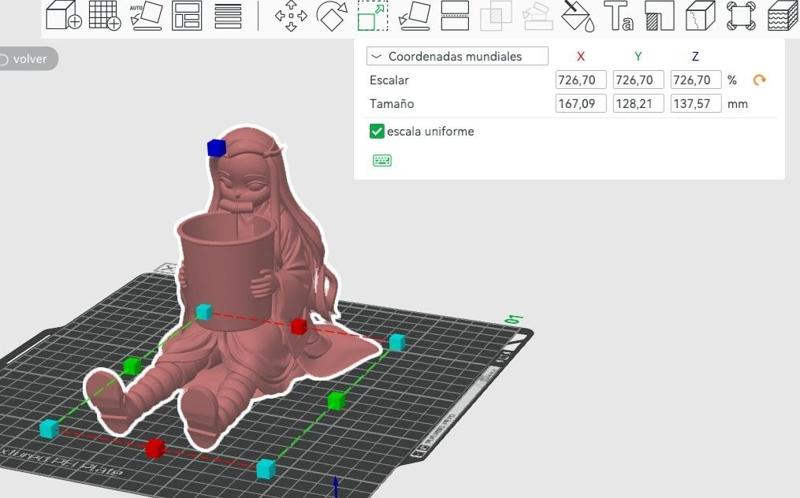Click the Mesh boolean overlapping squares icon

495,15
